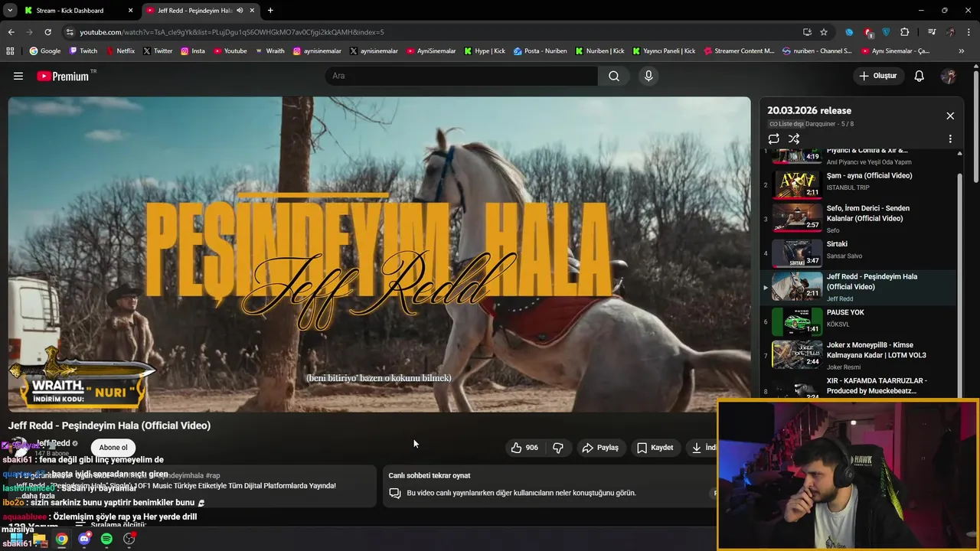The width and height of the screenshot is (980, 551).
Task: Dislike the Jeff Redd video
Action: coord(558,448)
